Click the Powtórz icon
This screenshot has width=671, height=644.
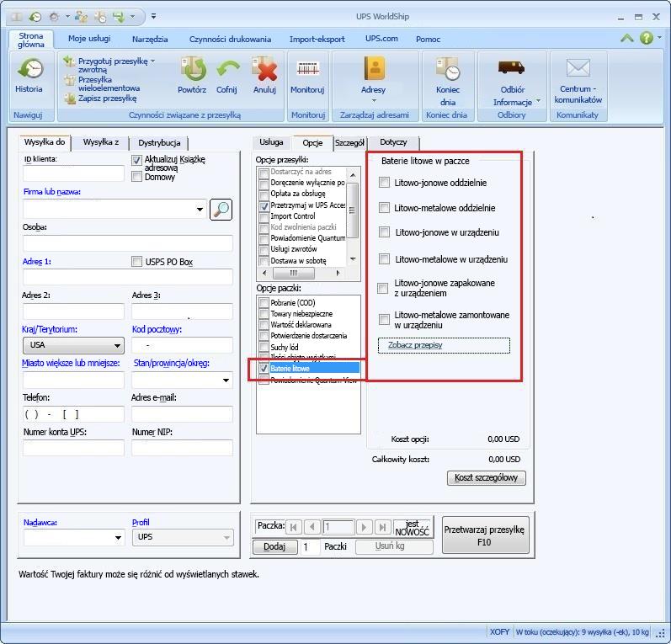coord(194,69)
